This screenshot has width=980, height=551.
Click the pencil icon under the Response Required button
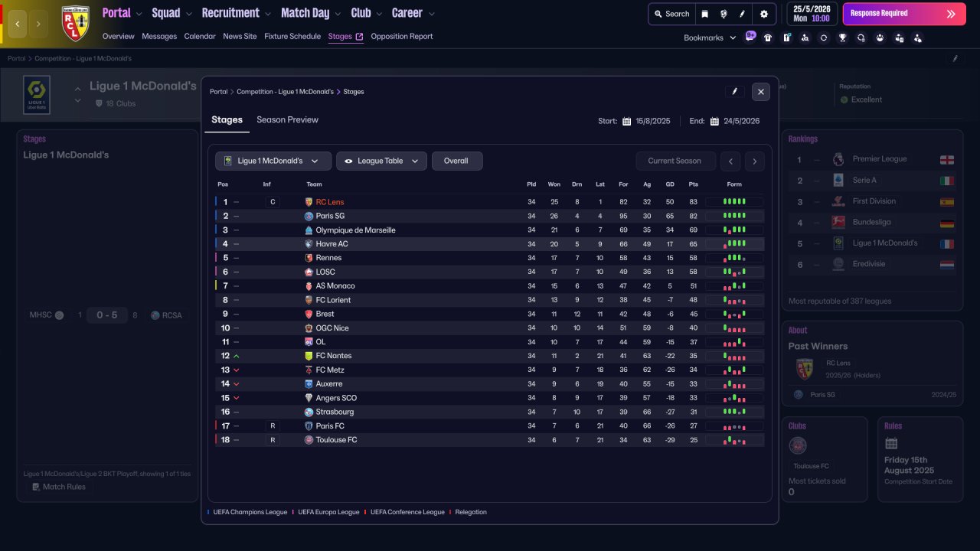955,58
